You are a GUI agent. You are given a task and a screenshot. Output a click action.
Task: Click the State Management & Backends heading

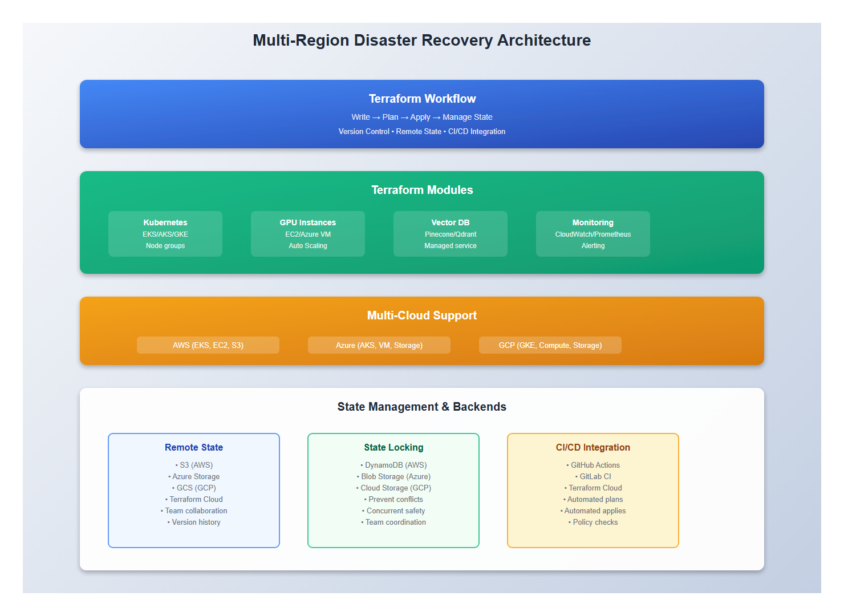click(422, 407)
